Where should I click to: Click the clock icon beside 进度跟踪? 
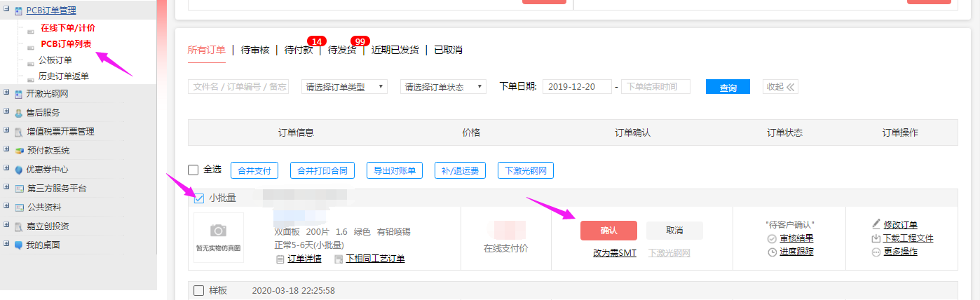click(772, 252)
